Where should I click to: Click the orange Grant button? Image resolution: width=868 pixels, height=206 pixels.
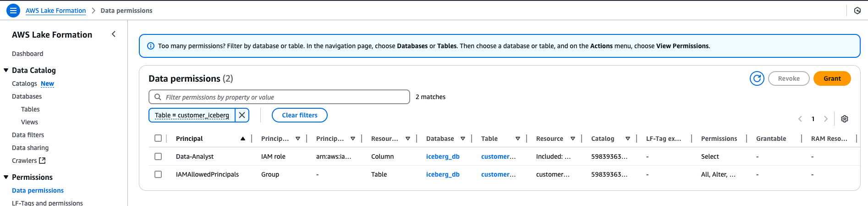(x=832, y=78)
